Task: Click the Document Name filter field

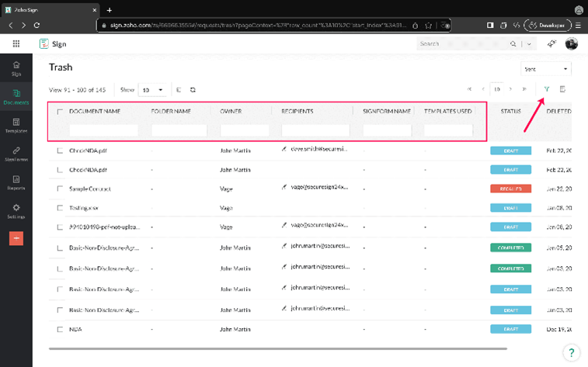Action: (103, 130)
